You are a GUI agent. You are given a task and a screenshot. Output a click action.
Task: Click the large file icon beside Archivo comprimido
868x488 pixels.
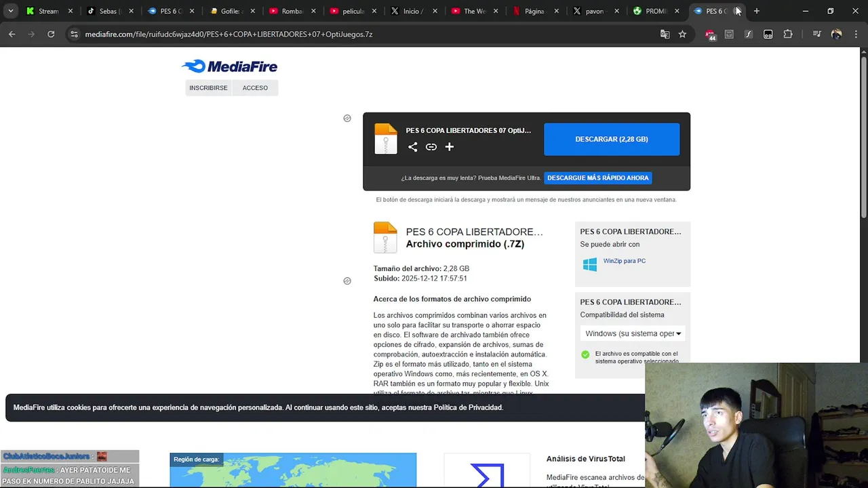pos(385,238)
